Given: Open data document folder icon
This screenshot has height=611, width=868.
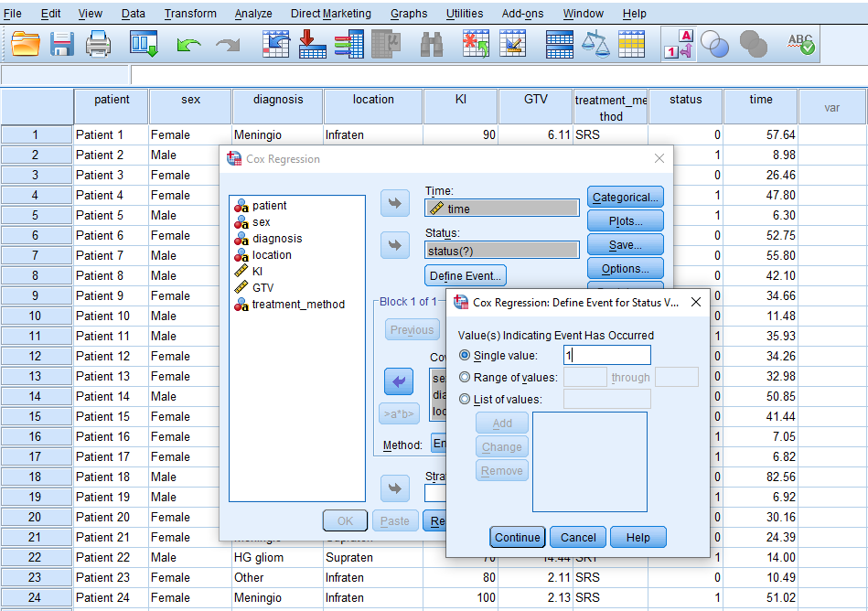Looking at the screenshot, I should (x=26, y=44).
